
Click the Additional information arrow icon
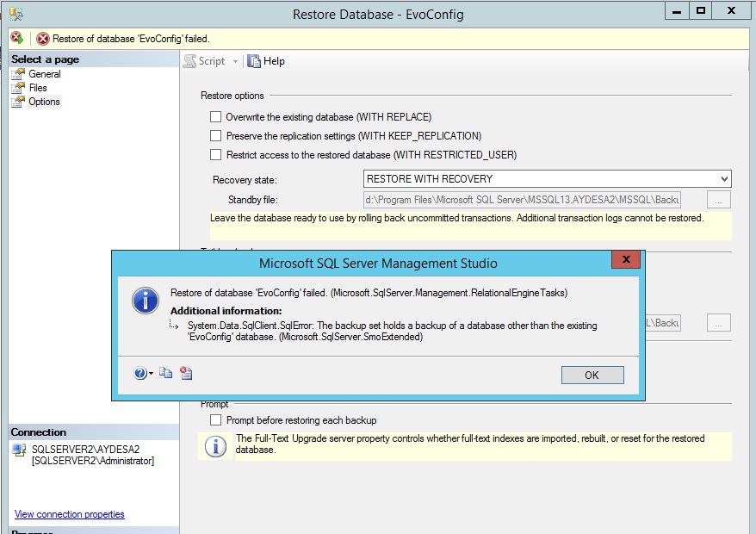pos(174,325)
